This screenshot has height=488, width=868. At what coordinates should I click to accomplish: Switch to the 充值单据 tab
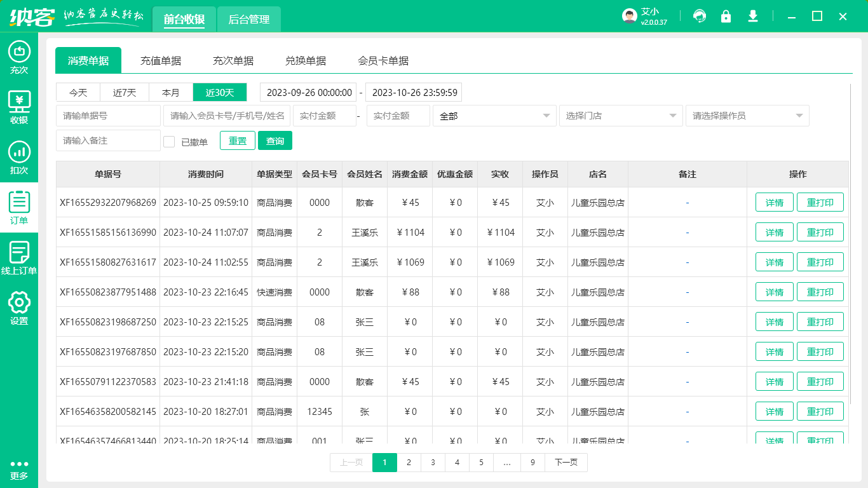pos(161,60)
